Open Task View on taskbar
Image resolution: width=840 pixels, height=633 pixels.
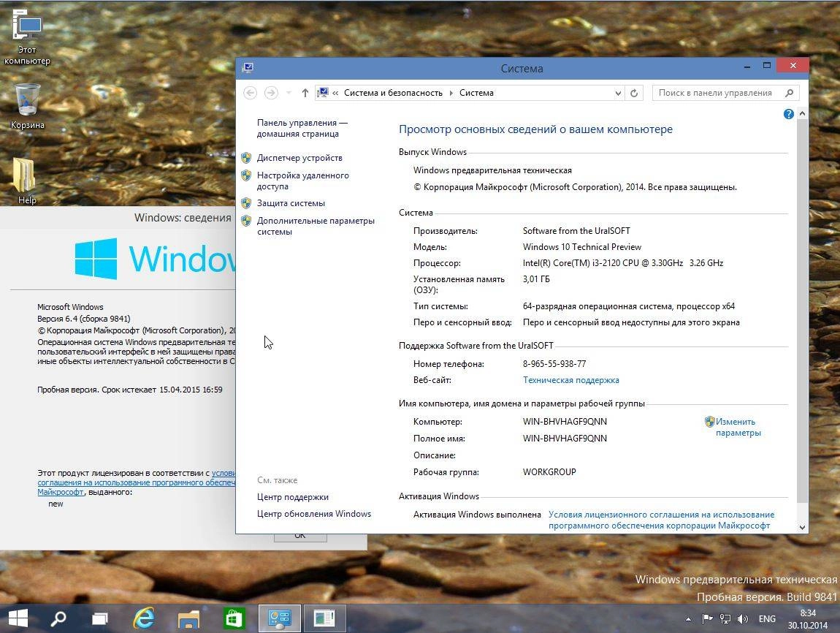(99, 618)
